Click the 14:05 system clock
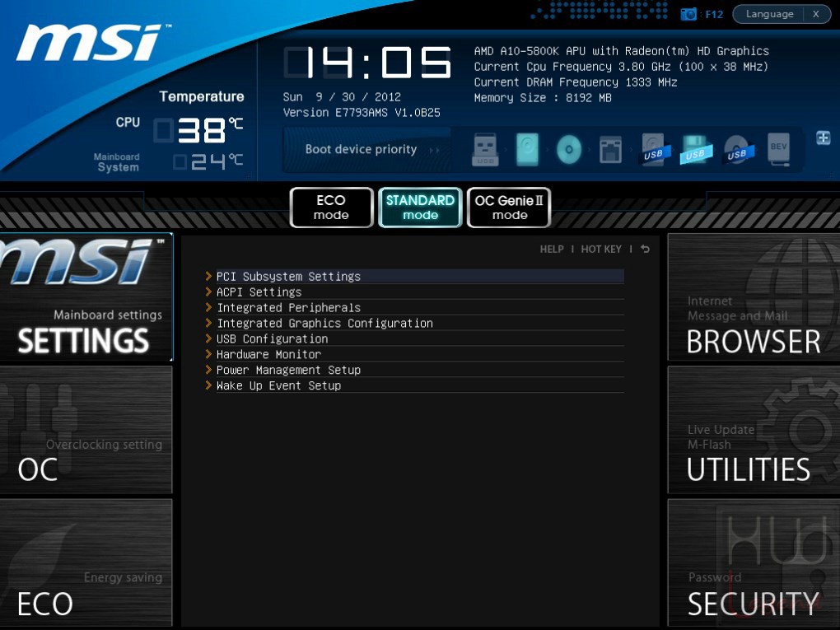Screen dimensions: 840x630 (x=368, y=62)
